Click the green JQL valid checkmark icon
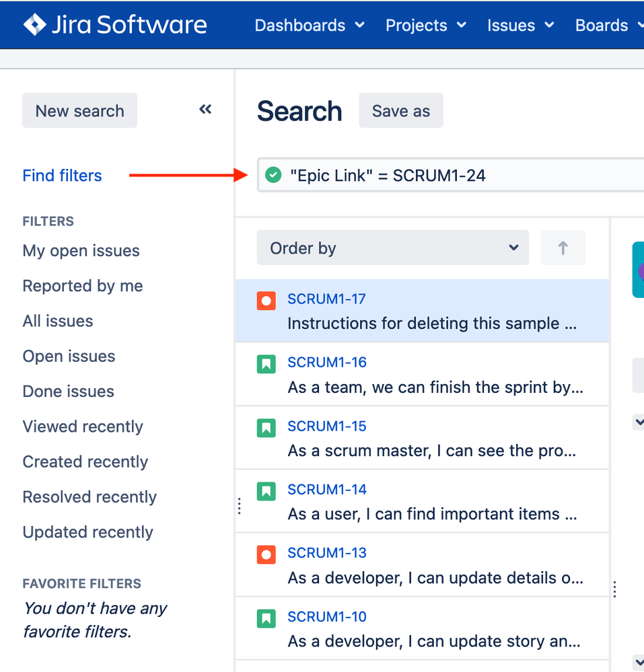The height and width of the screenshot is (672, 644). pos(273,176)
